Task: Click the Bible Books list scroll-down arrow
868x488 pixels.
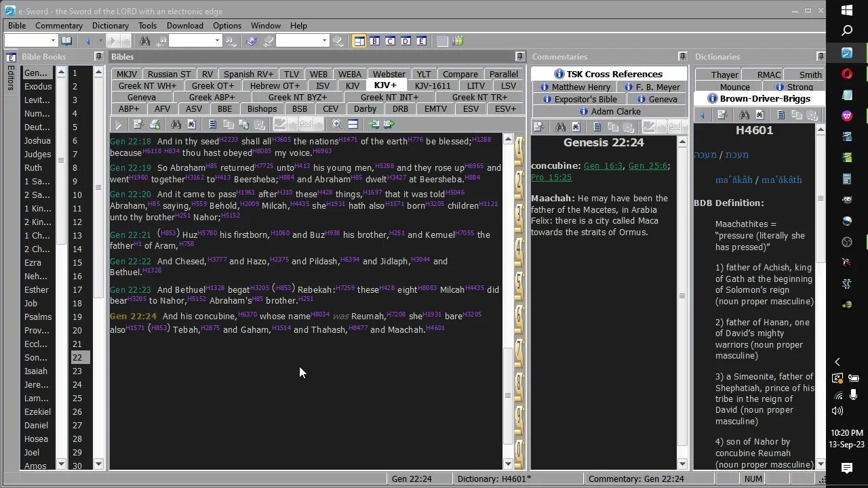Action: [x=61, y=464]
